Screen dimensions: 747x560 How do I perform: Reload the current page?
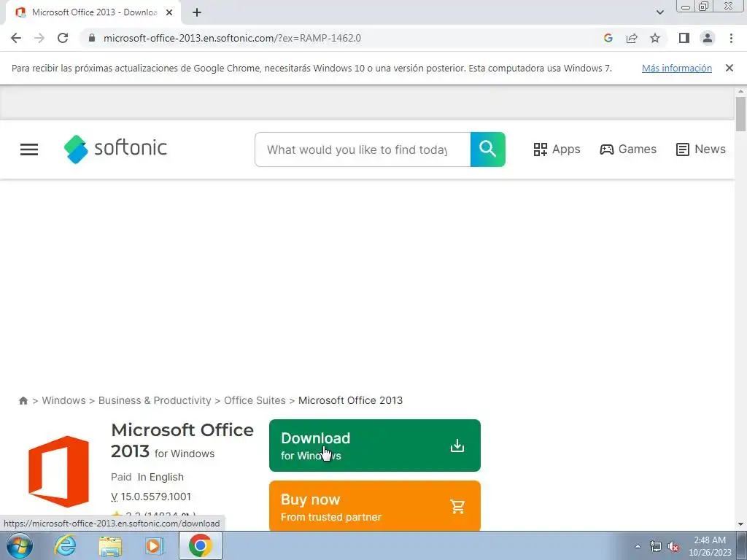(x=63, y=38)
